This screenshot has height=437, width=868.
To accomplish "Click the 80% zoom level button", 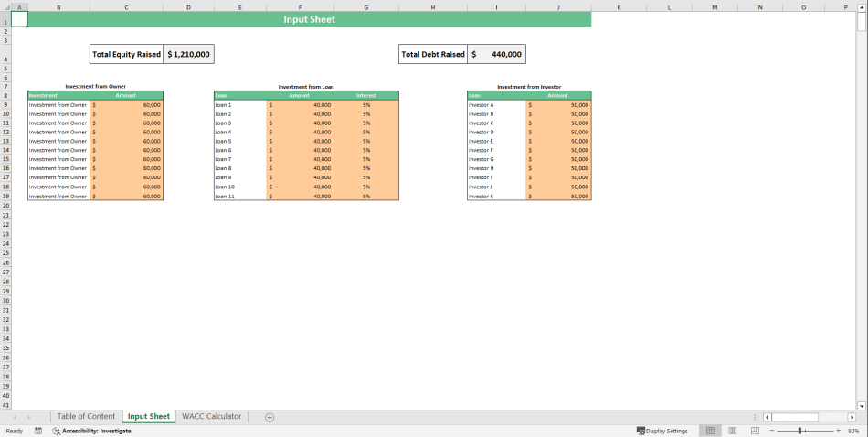I will click(853, 431).
